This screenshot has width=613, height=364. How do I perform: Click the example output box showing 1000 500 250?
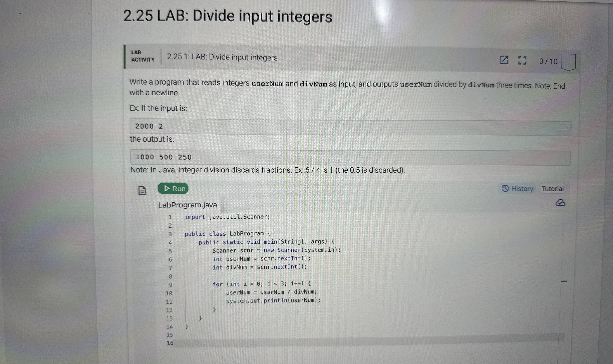(x=350, y=158)
